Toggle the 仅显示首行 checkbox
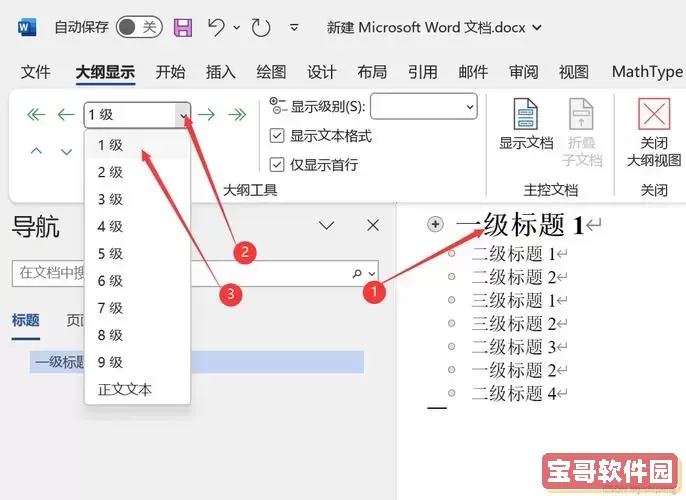The width and height of the screenshot is (686, 500). click(x=276, y=165)
